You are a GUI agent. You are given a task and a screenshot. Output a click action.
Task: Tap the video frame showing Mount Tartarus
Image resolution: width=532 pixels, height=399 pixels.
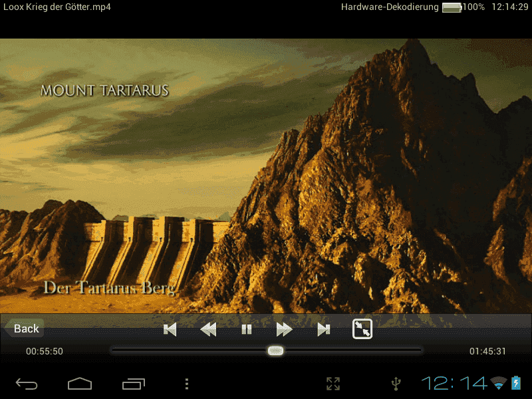(x=266, y=176)
